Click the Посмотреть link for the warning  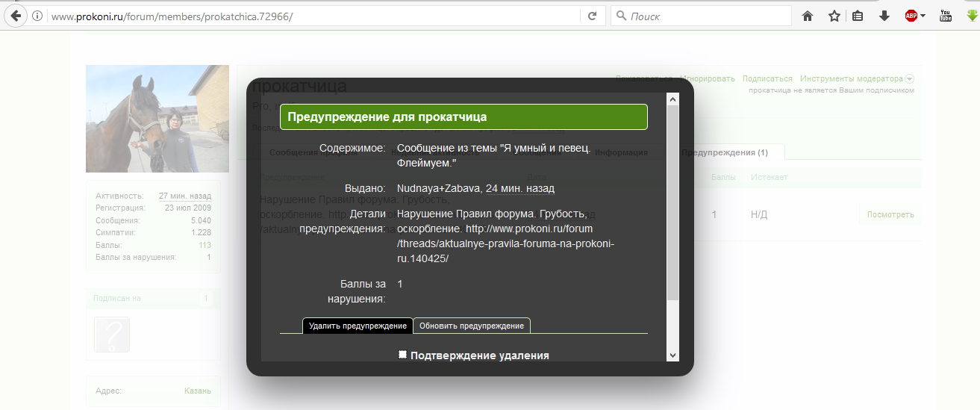coord(890,214)
